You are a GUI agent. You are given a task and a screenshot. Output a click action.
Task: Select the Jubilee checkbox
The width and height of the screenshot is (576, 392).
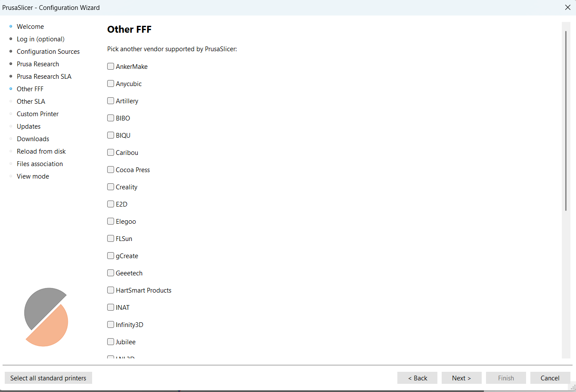[x=111, y=342]
